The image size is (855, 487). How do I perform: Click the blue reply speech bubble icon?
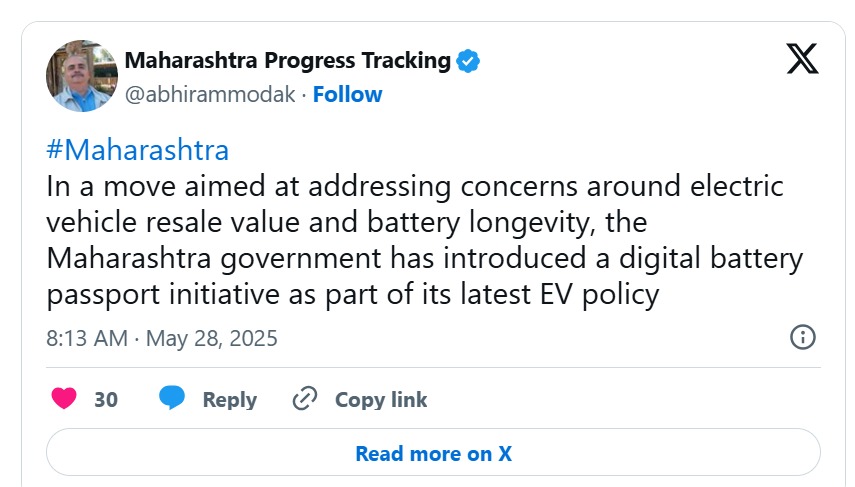172,399
